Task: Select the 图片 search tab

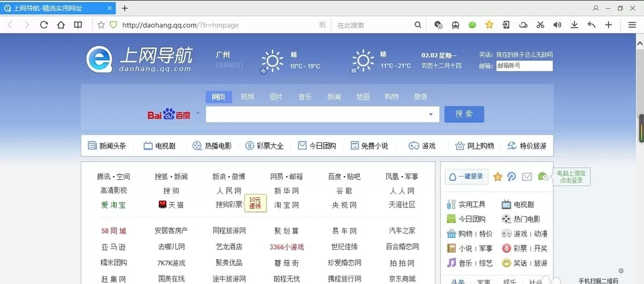Action: [x=276, y=97]
